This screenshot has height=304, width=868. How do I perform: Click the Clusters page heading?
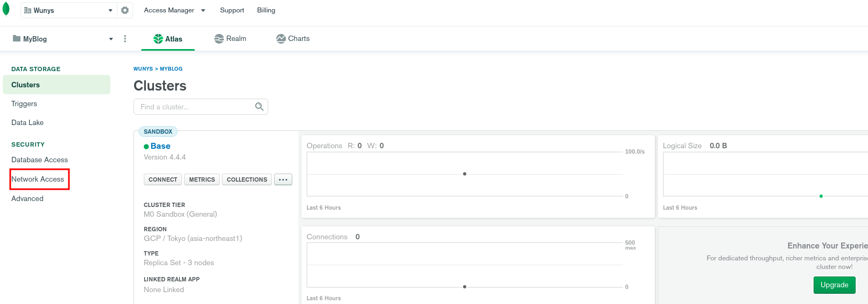160,86
